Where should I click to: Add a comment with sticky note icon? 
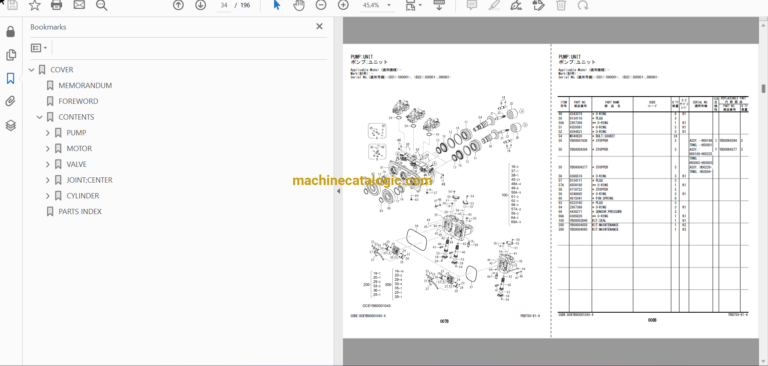[x=472, y=5]
